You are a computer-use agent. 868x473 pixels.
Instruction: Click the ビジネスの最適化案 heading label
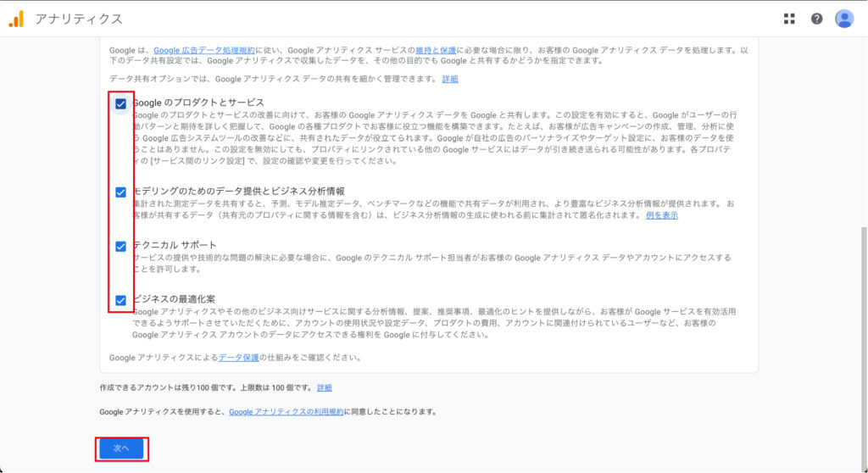point(174,299)
